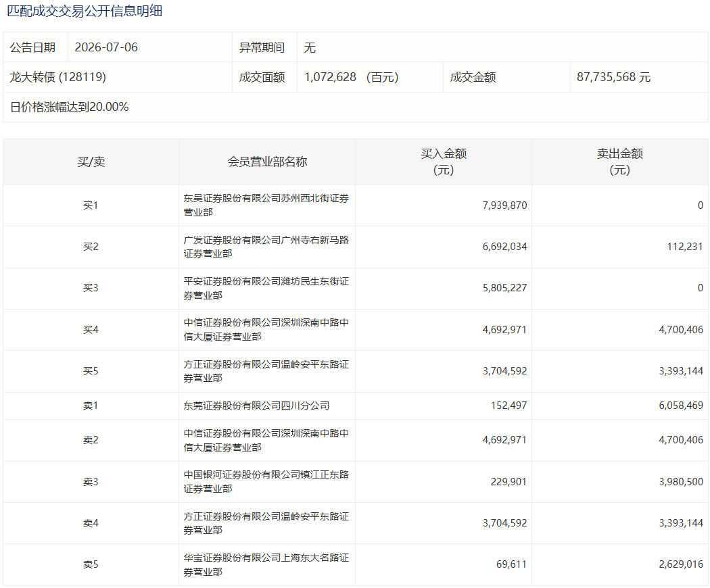Click the text 日价格涨幅达到20.00%
Screen dimensions: 710x588
[69, 107]
